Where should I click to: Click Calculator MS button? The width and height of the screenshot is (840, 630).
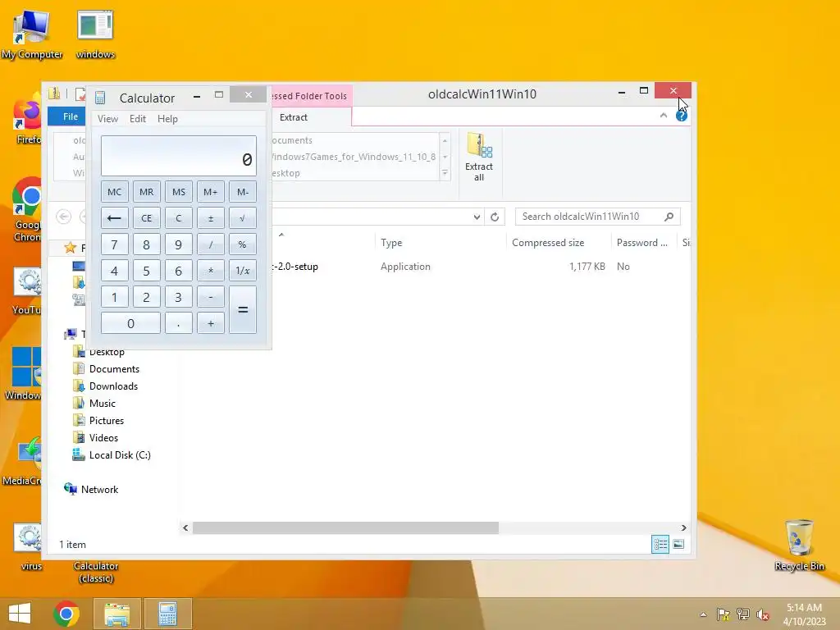178,192
